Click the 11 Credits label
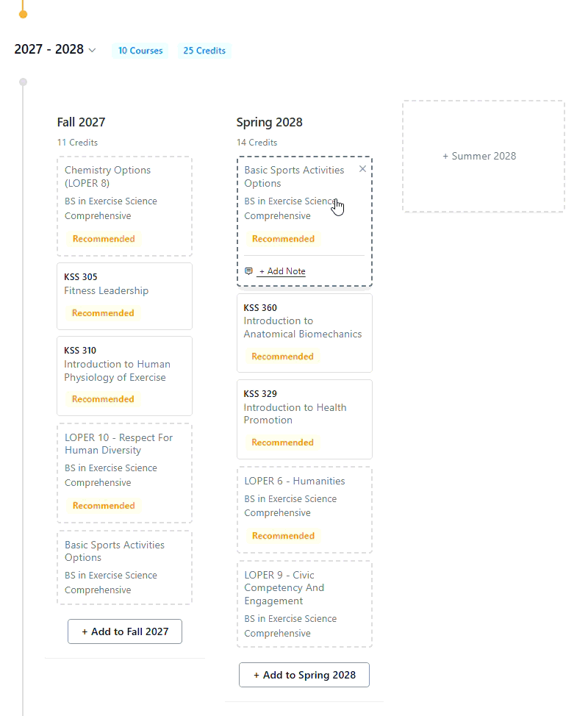Viewport: 588px width, 716px height. pos(77,143)
